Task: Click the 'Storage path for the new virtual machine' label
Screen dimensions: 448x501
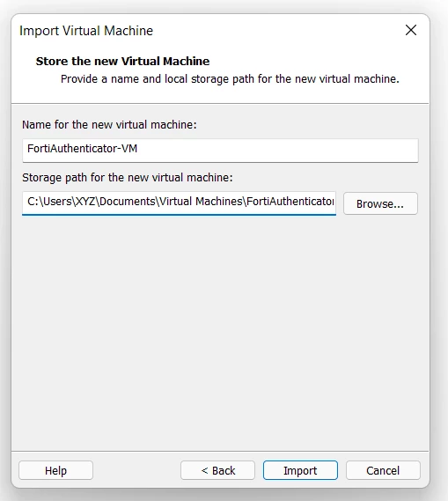Action: coord(128,177)
